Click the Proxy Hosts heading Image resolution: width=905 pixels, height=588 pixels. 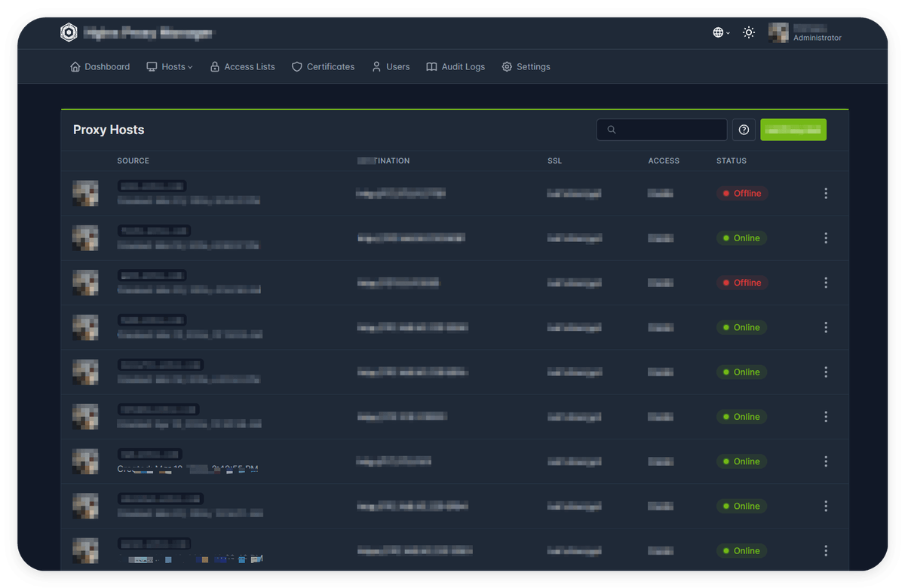point(109,130)
